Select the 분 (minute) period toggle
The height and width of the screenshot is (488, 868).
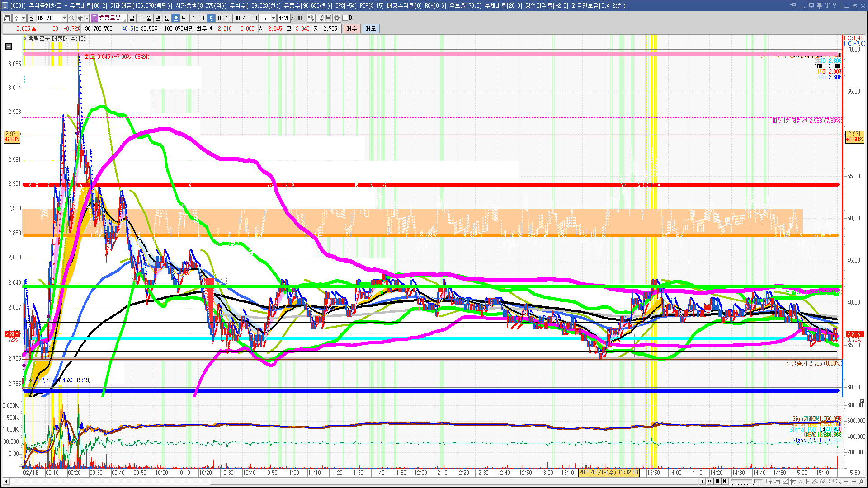click(x=167, y=18)
